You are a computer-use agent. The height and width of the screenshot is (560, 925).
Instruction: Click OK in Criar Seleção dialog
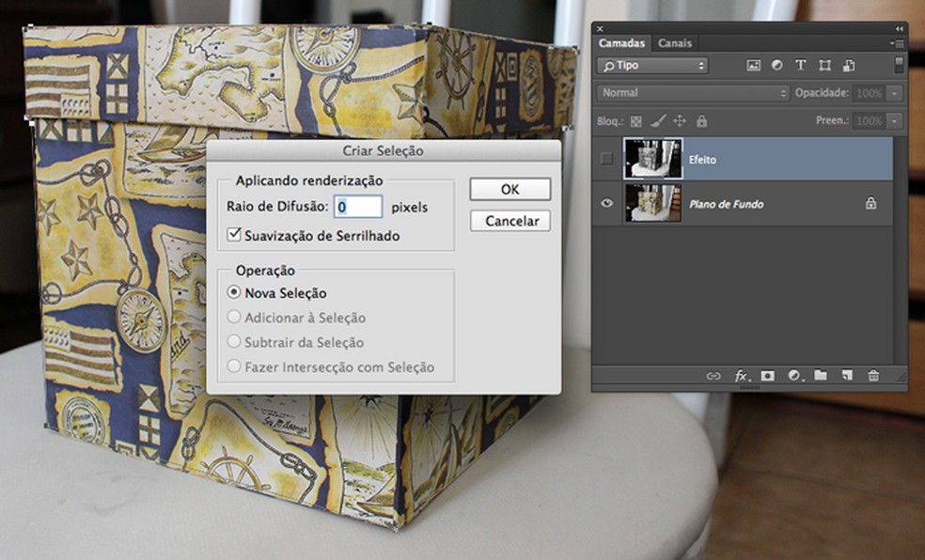pos(510,189)
